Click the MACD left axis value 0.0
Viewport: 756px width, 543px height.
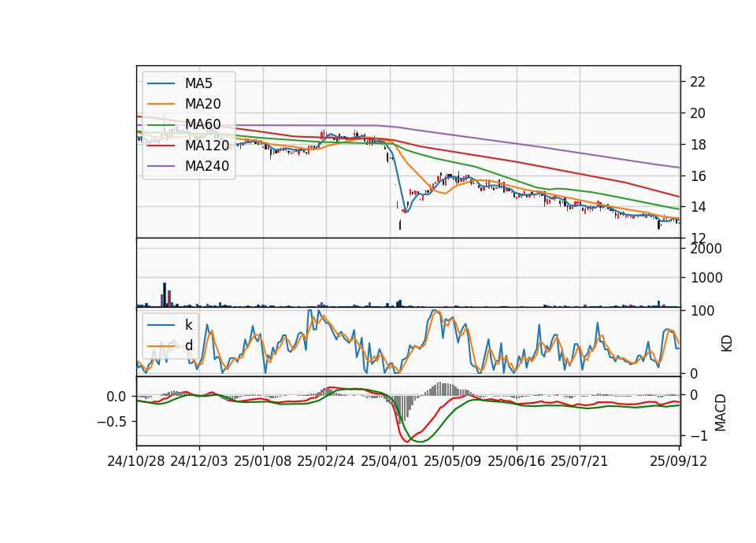click(x=117, y=397)
